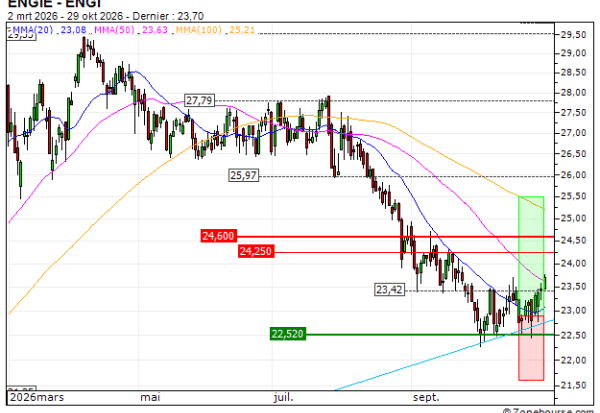Click the MMA(100) legend label
Viewport: 600px width, 413px height.
199,30
